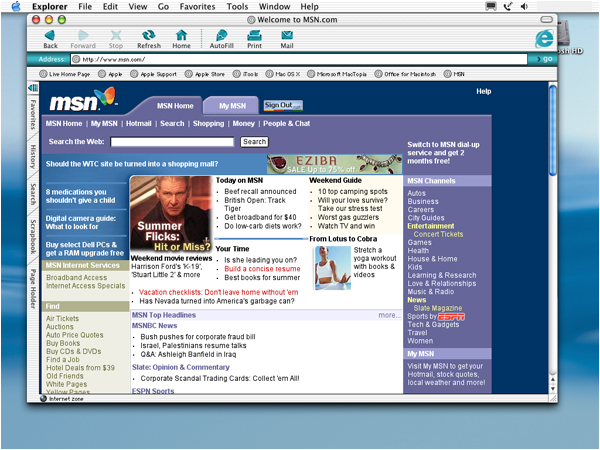Open the Edit menu

[x=110, y=7]
